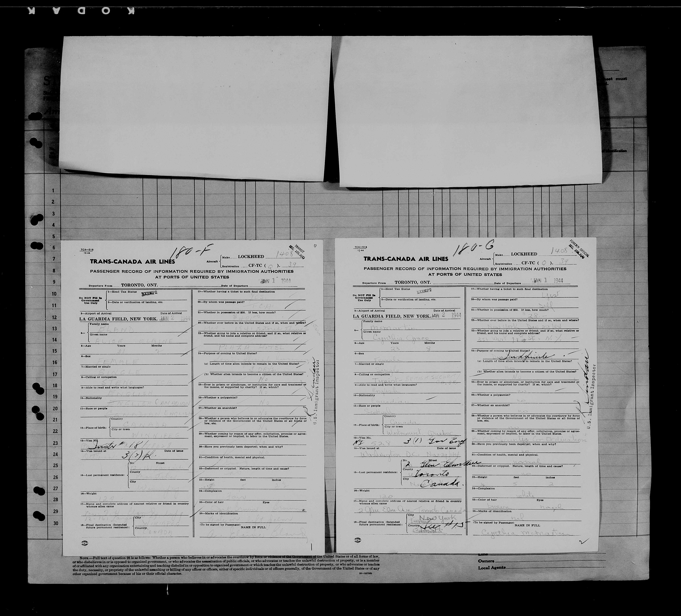Click the given name "ALICE ELAINE"

(x=134, y=341)
